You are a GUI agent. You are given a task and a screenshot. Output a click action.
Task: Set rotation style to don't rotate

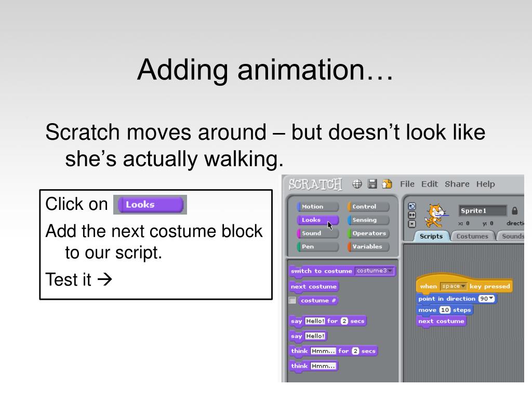(411, 224)
